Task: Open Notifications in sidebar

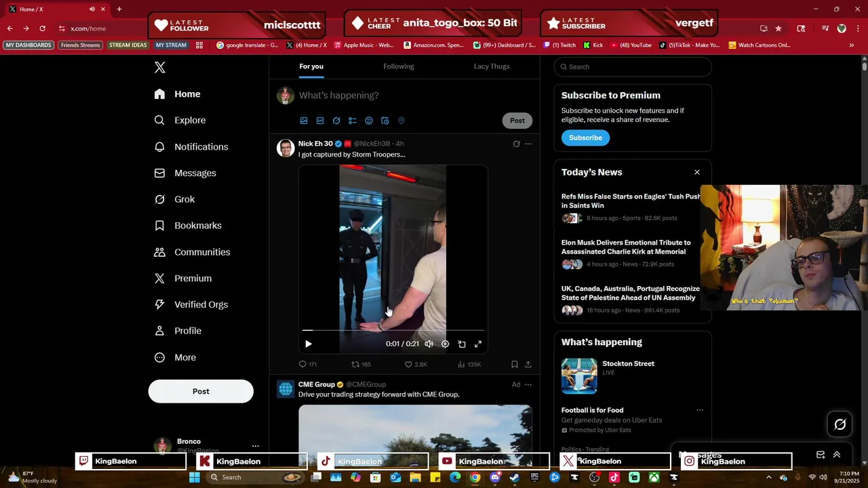Action: [191, 146]
